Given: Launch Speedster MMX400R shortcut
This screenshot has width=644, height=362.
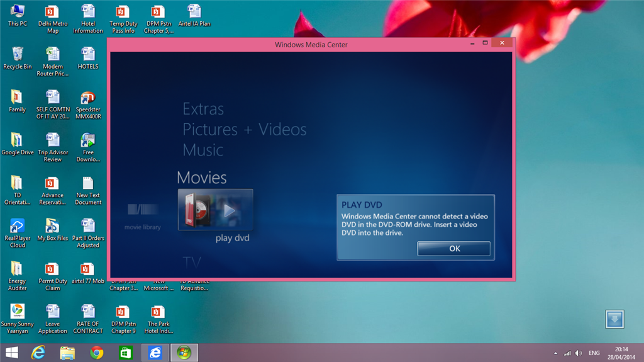Looking at the screenshot, I should [88, 105].
